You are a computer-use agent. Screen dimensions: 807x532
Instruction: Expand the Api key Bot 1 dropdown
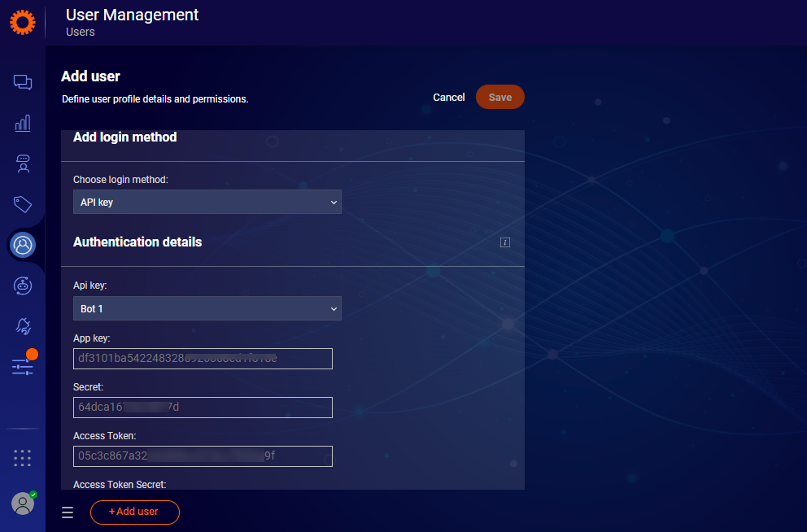point(207,309)
